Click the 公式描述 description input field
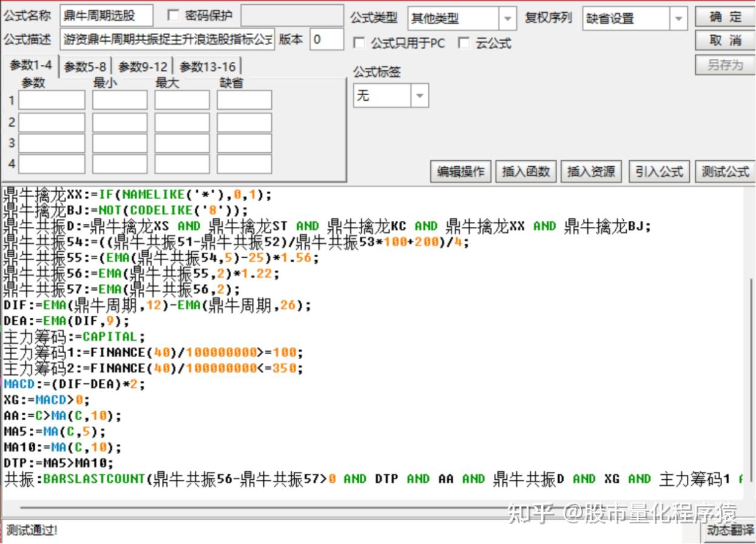This screenshot has width=756, height=544. [167, 40]
